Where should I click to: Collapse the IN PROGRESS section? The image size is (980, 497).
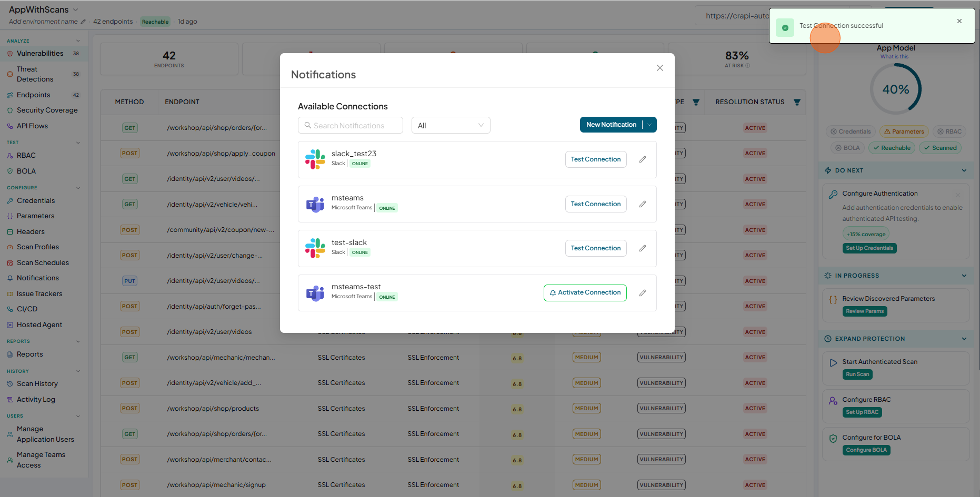tap(964, 276)
